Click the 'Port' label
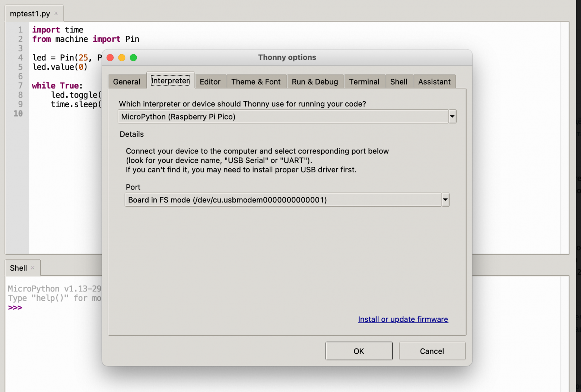Viewport: 581px width, 392px height. tap(133, 187)
